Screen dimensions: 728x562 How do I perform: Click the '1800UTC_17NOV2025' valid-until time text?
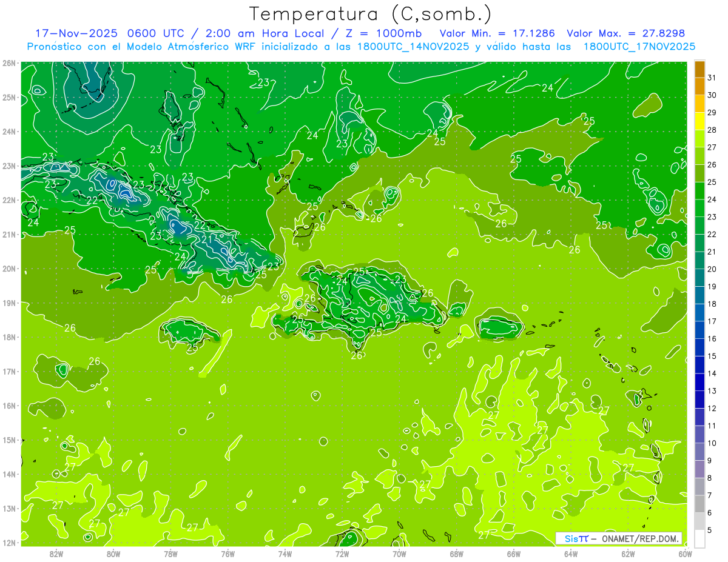coord(639,46)
